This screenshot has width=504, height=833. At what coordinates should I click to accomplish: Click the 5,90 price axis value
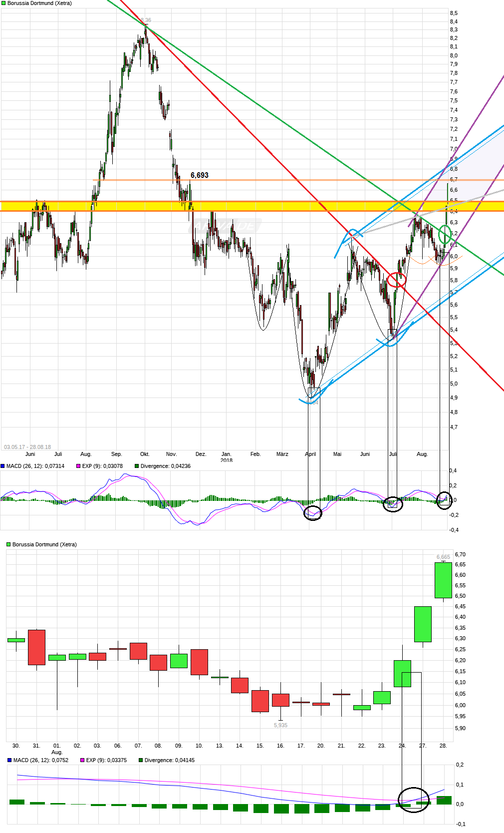[x=460, y=728]
